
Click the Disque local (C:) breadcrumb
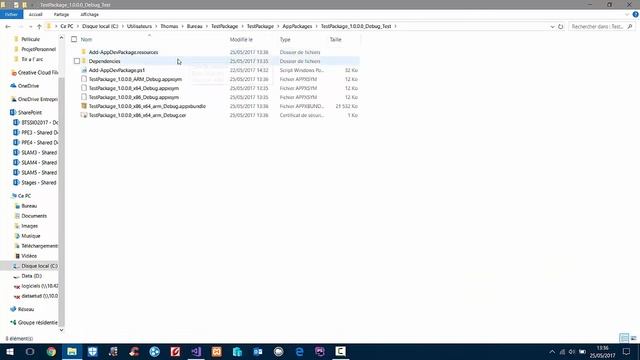(100, 26)
